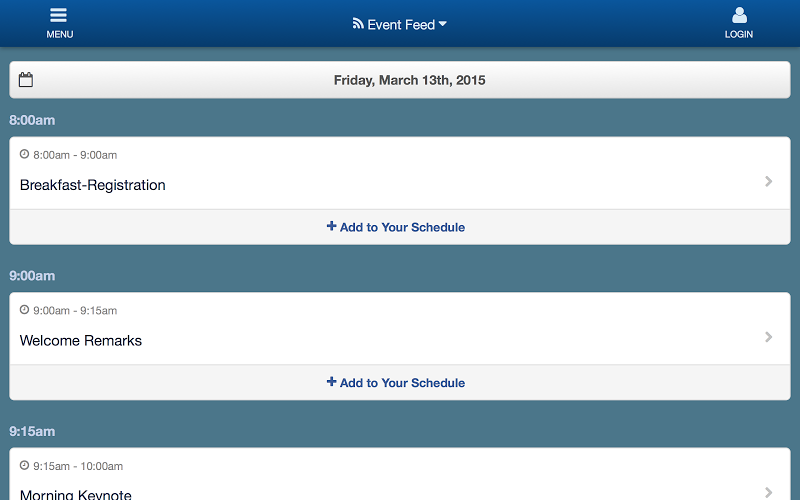
Task: Open the Event Feed dropdown arrow
Action: (442, 24)
